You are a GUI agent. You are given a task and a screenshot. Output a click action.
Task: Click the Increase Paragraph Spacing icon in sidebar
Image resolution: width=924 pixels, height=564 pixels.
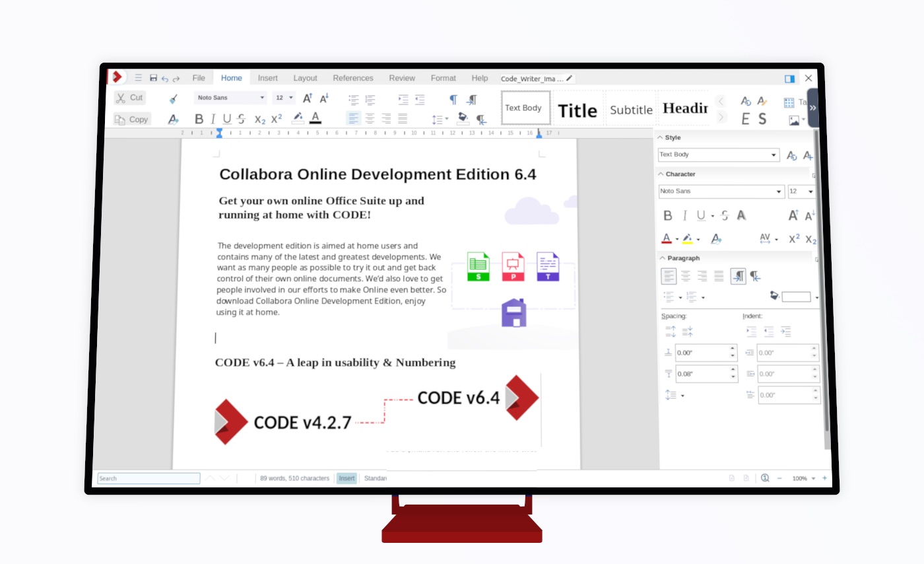click(x=670, y=330)
